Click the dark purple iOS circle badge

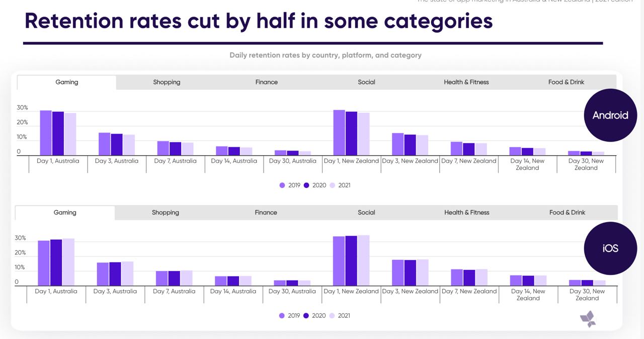[610, 248]
